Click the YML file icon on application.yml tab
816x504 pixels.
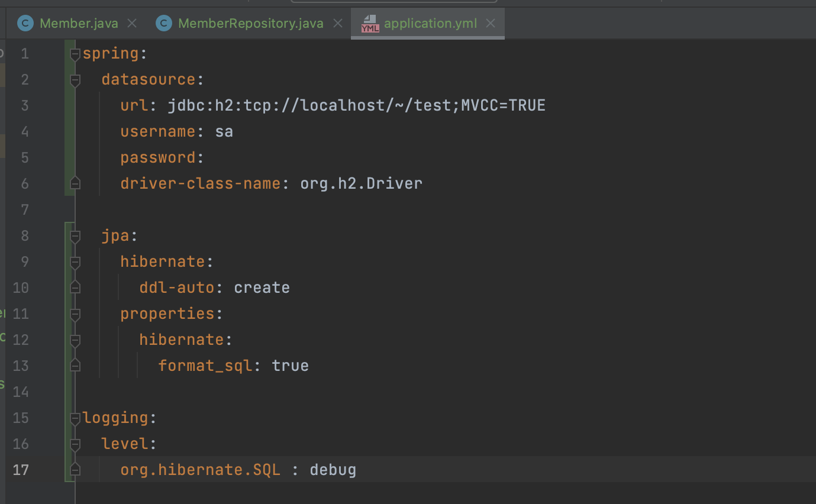(370, 24)
